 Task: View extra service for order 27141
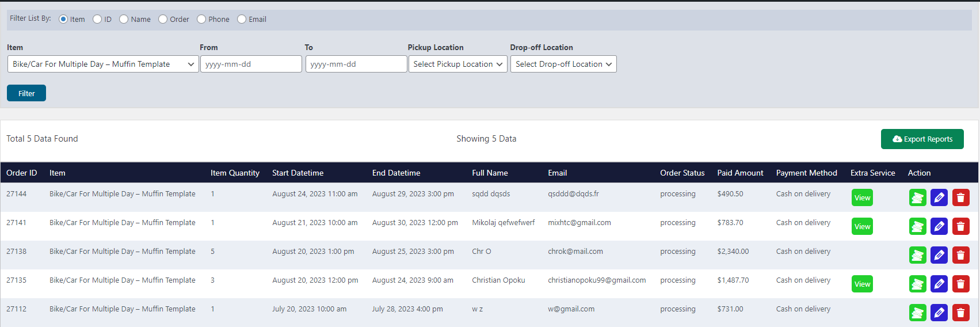(862, 226)
